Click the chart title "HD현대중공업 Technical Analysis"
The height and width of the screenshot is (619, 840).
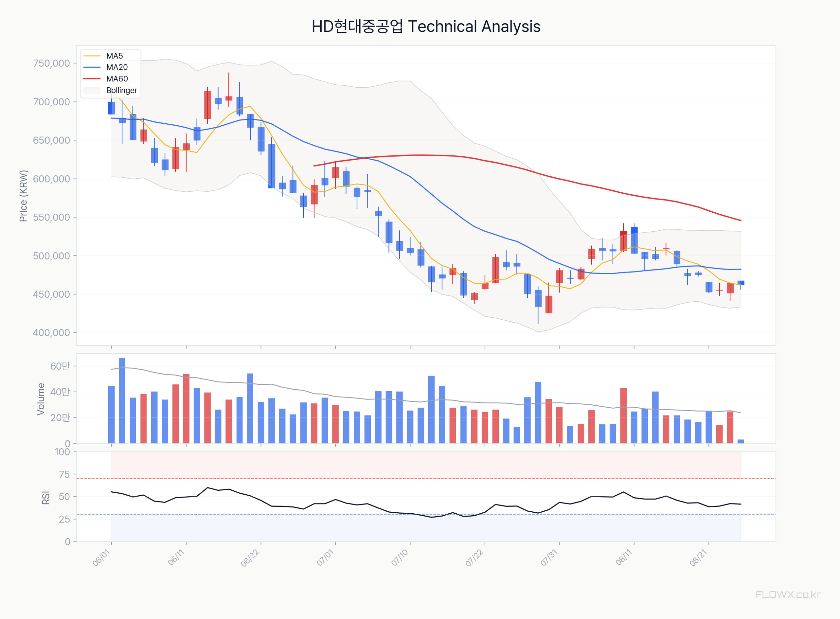pos(426,27)
